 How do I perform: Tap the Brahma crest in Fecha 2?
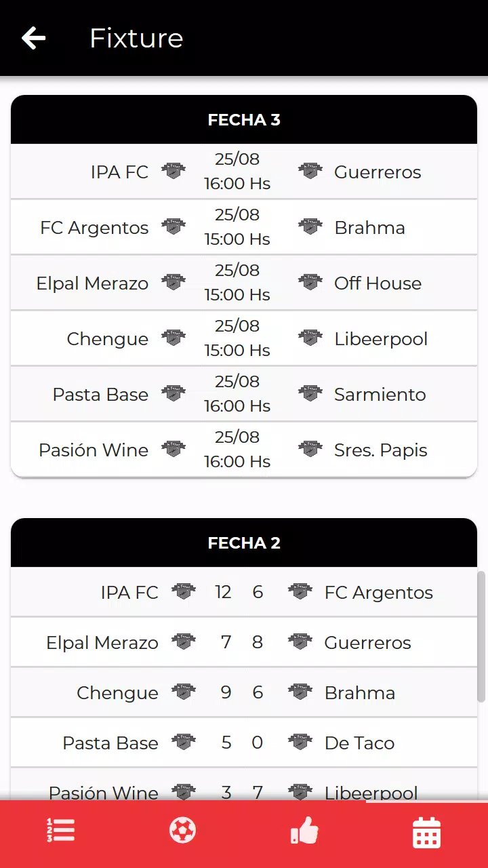coord(300,692)
